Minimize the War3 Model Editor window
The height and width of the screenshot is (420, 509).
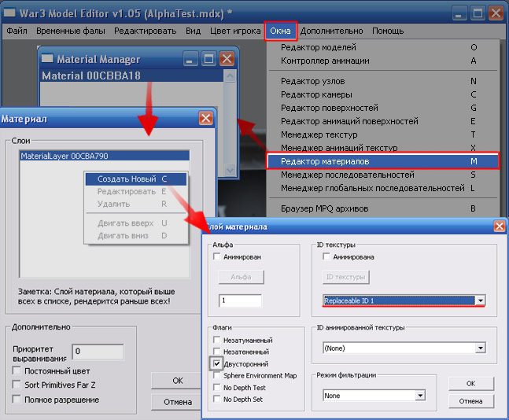tap(459, 13)
